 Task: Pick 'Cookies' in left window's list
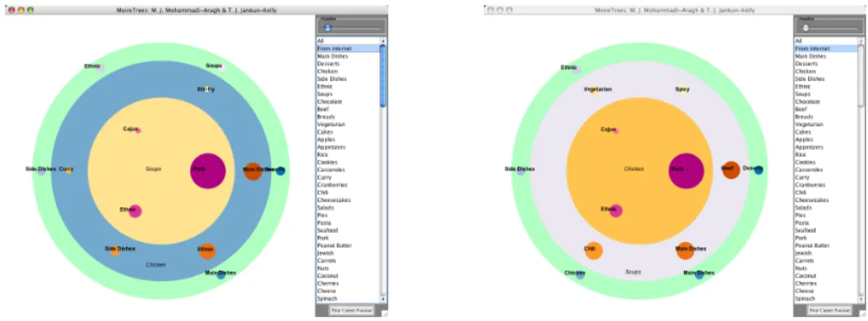tap(348, 162)
